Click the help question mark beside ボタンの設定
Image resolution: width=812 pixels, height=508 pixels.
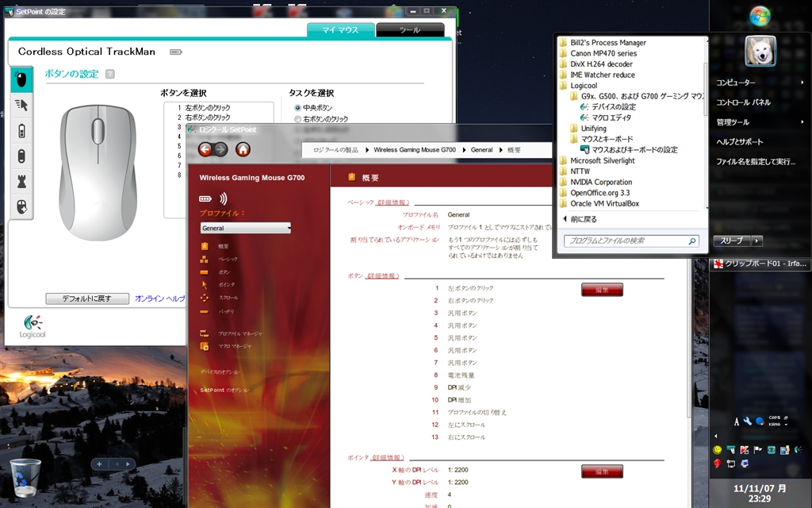click(109, 74)
